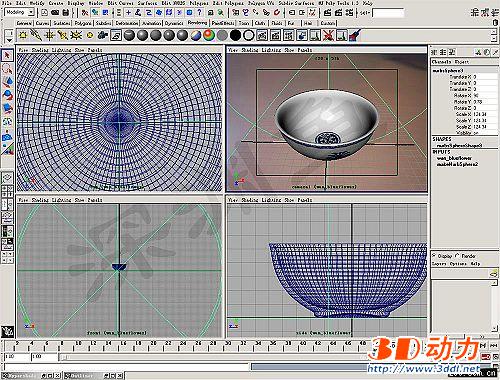Click the ramp shader rainbow ball icon
This screenshot has width=500, height=380.
209,35
